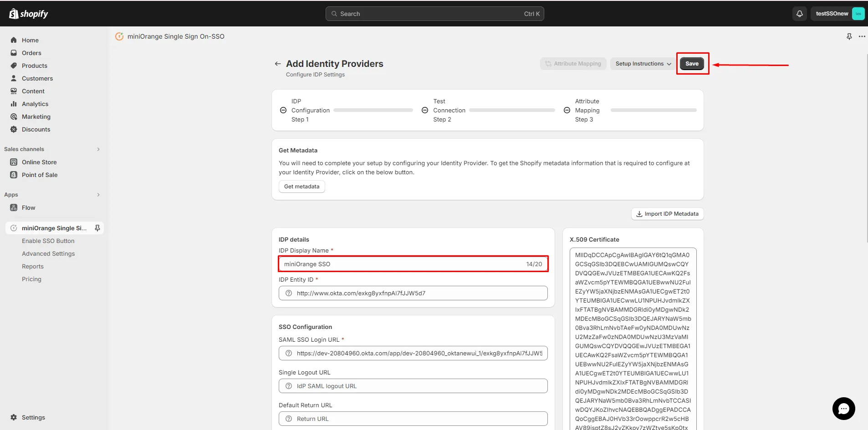Click the Orders inbox icon
The image size is (868, 430).
coord(14,53)
